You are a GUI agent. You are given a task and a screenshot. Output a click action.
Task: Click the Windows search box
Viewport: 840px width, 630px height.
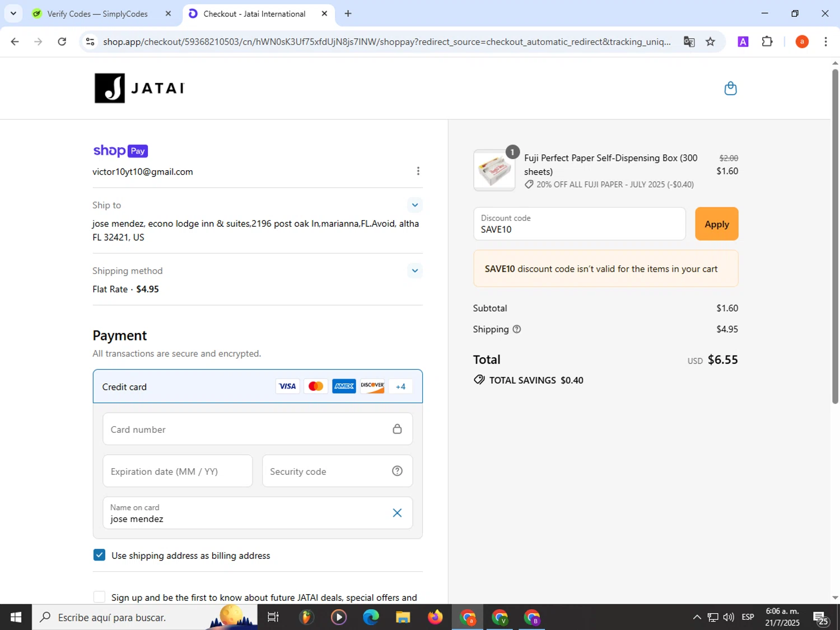coord(144,617)
